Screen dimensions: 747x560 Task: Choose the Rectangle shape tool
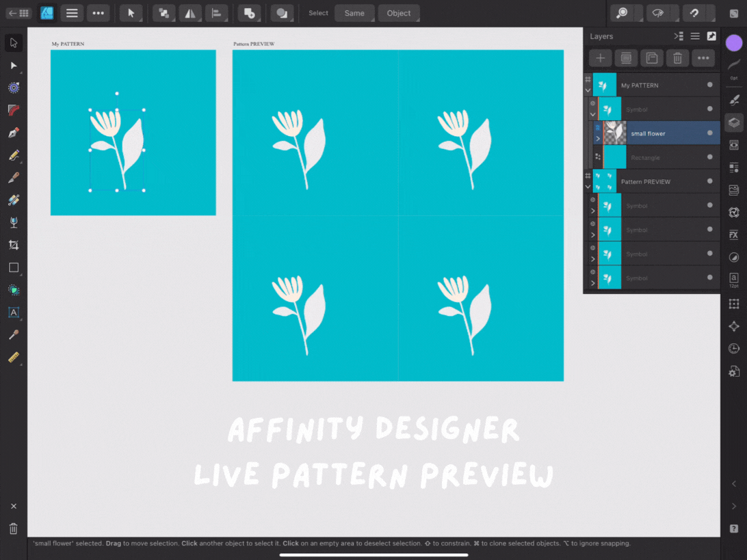14,267
